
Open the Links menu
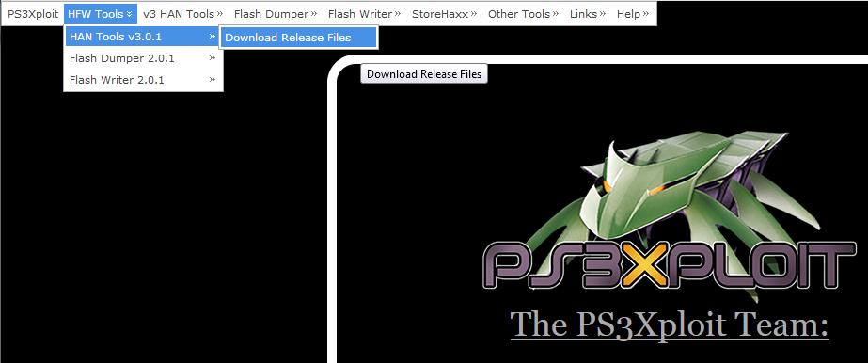tap(588, 14)
